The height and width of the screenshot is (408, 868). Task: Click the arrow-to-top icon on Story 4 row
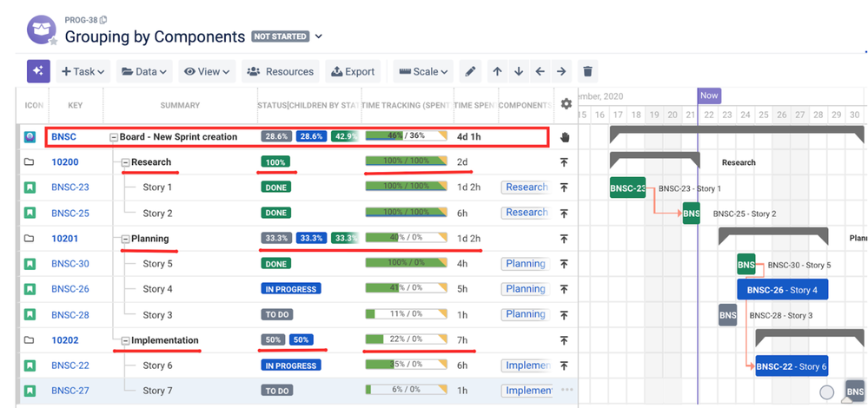[x=564, y=289]
